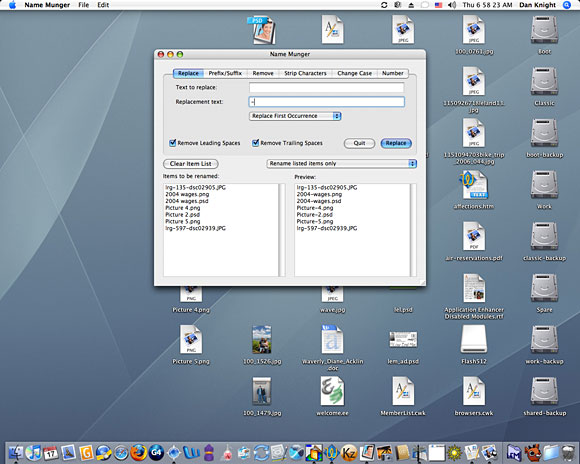The image size is (580, 464).
Task: Select the 100_1479.jpg photo thumbnail
Action: pos(262,391)
